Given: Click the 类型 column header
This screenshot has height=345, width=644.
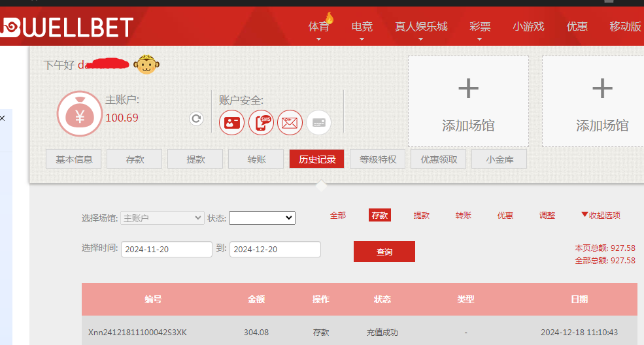Looking at the screenshot, I should coord(466,299).
